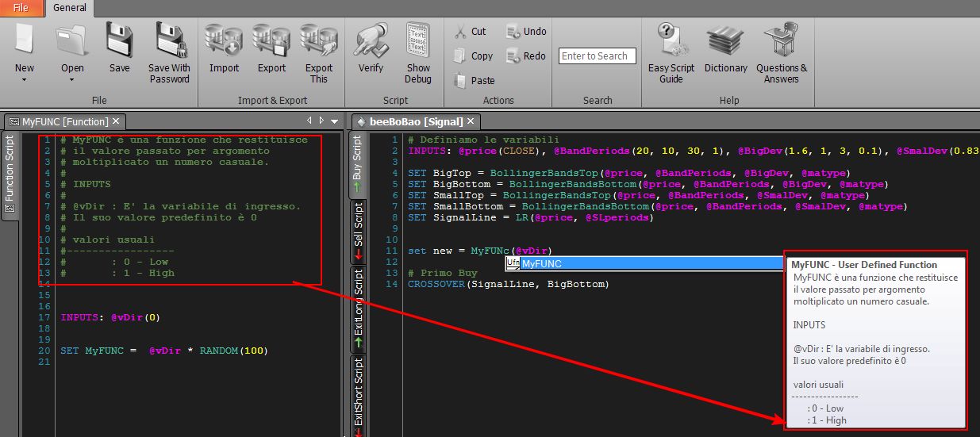Expand the New dropdown arrow
The height and width of the screenshot is (437, 980).
click(x=24, y=79)
